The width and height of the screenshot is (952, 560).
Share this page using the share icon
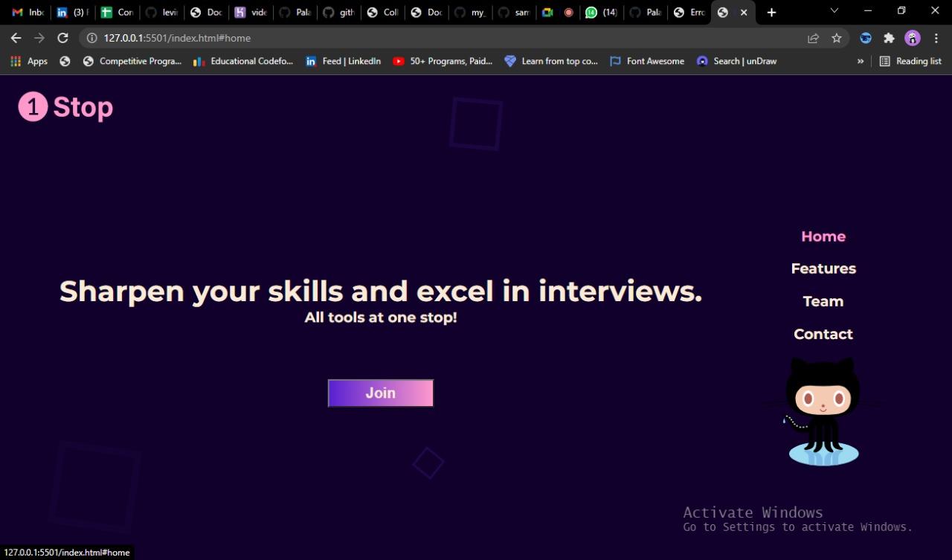813,38
